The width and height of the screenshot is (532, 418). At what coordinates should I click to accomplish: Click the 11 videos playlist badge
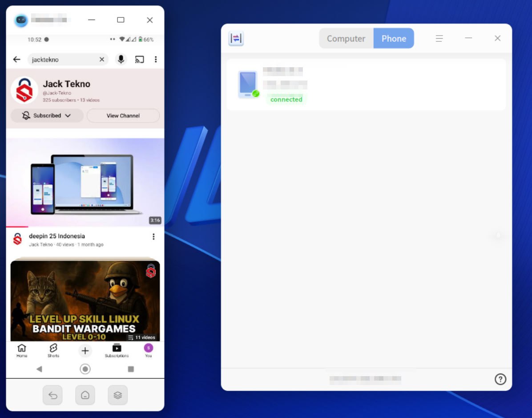pyautogui.click(x=141, y=337)
